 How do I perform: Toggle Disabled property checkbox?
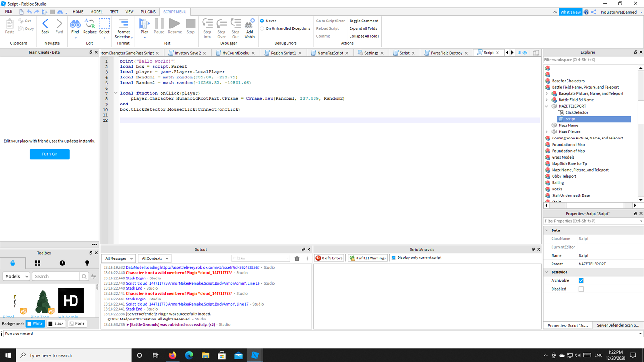tap(581, 289)
